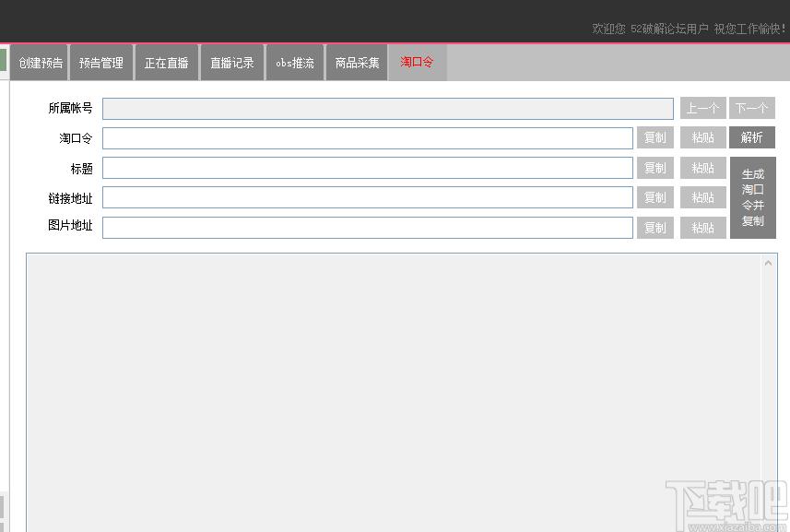Click the output area scrollbar up arrow

768,263
